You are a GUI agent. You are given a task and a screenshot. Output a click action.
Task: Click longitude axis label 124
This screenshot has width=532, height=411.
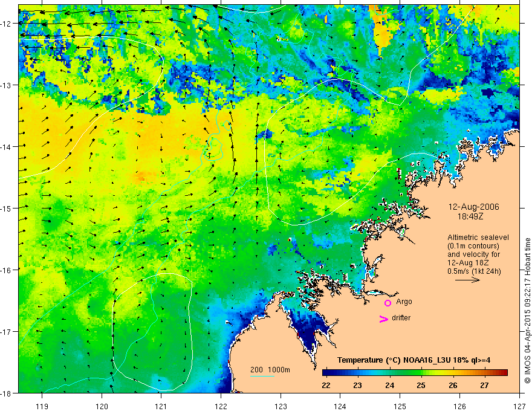coord(340,406)
